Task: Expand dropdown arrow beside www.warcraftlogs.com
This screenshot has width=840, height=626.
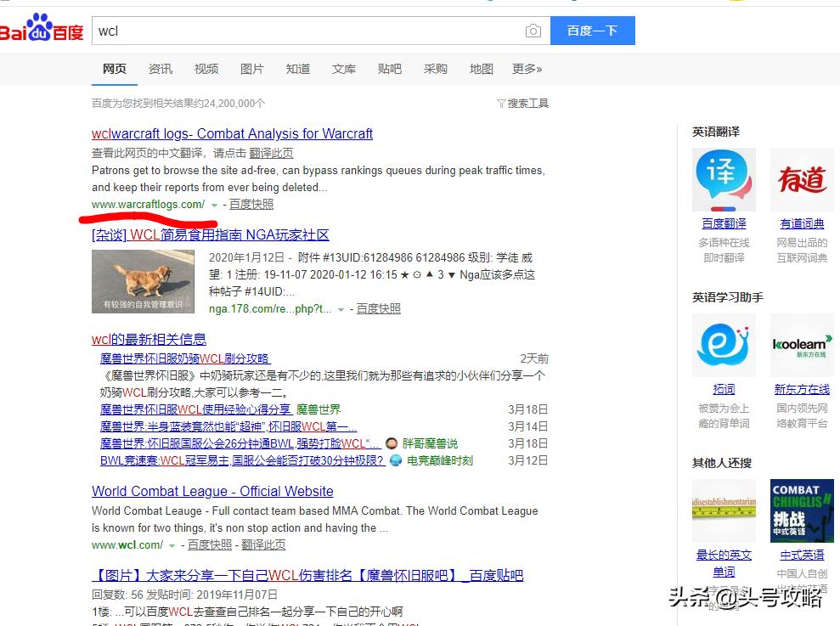Action: pyautogui.click(x=214, y=206)
